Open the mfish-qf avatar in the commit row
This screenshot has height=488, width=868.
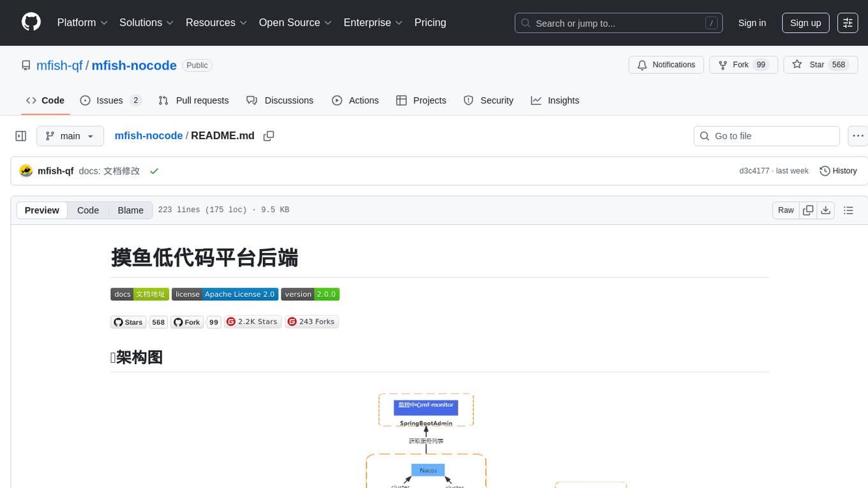(x=26, y=171)
